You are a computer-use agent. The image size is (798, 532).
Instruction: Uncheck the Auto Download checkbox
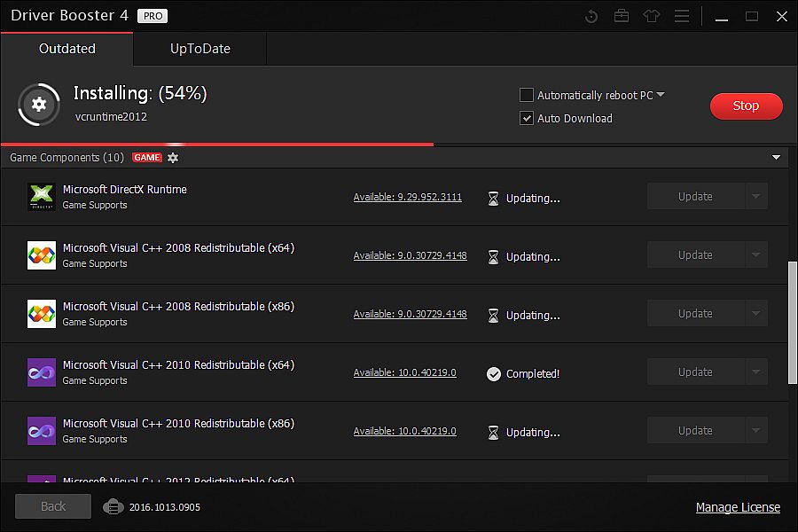(x=527, y=118)
